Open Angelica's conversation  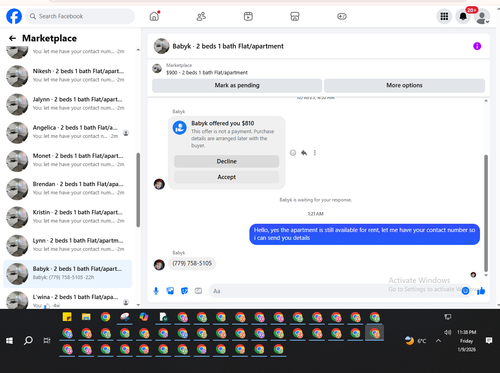(67, 132)
